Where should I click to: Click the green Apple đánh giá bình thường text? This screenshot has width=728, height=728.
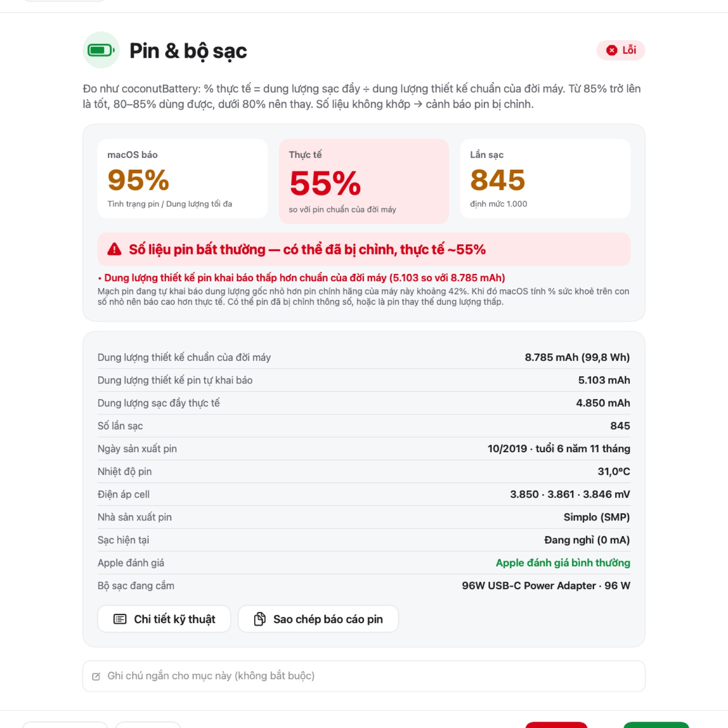pos(563,563)
